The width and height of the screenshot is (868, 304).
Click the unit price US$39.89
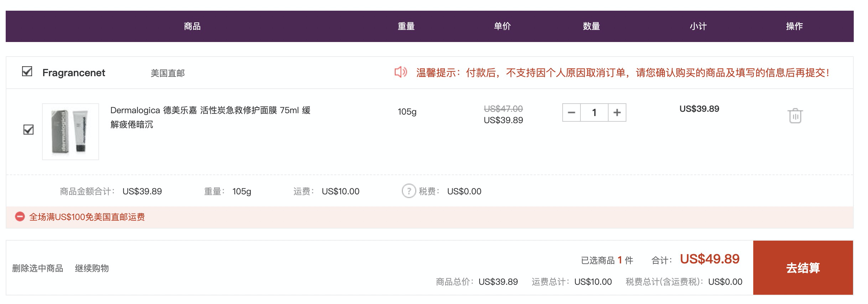503,120
